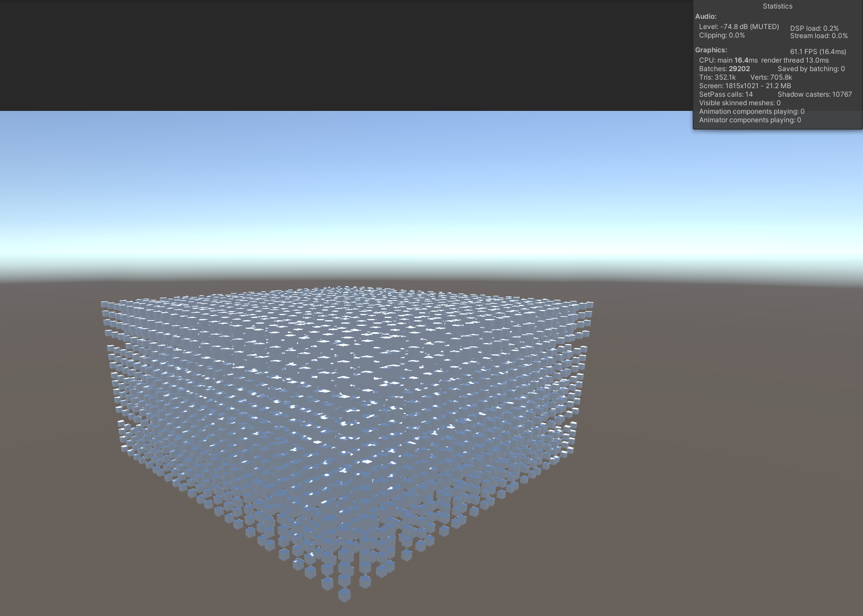Select the Visible skinned meshes 0 line
Screen dimensions: 863x616
tap(740, 103)
